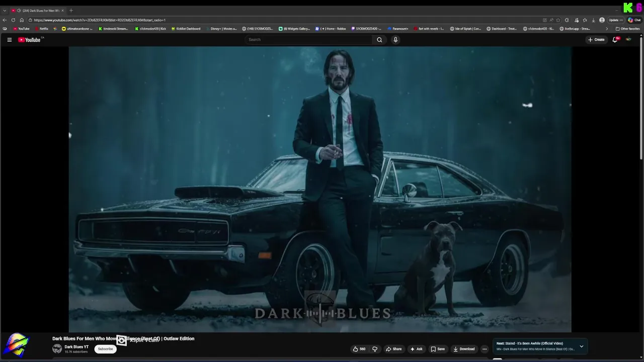Click the video title text
This screenshot has width=644, height=362.
(x=123, y=338)
